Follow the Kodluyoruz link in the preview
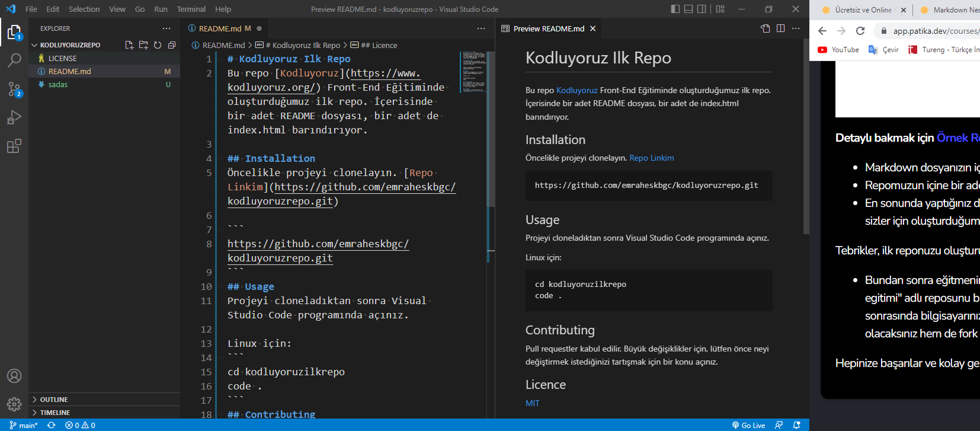Viewport: 980px width, 431px height. [x=577, y=90]
